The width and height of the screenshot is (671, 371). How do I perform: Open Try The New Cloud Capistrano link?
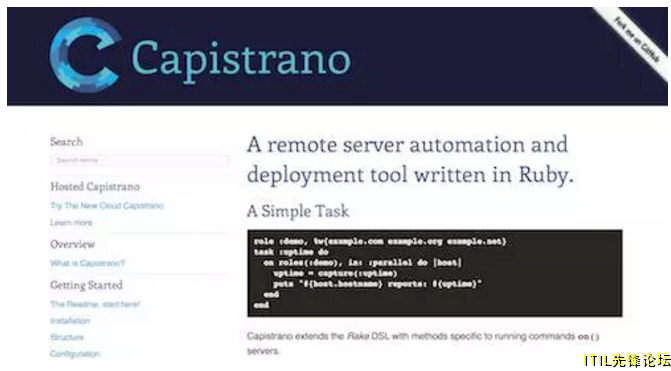pyautogui.click(x=107, y=206)
